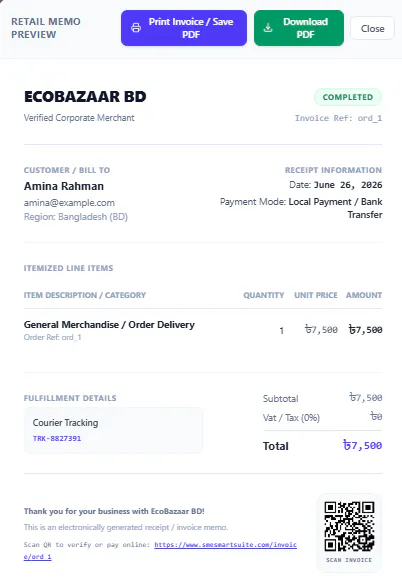Click customer name Amina Rahman
402x587 pixels.
[x=64, y=186]
